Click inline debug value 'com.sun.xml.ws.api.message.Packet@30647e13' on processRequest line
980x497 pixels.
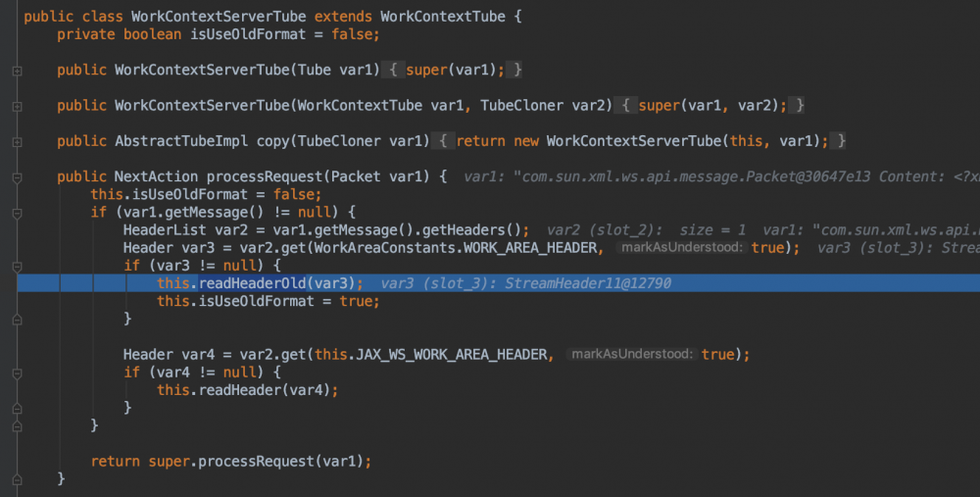[696, 176]
